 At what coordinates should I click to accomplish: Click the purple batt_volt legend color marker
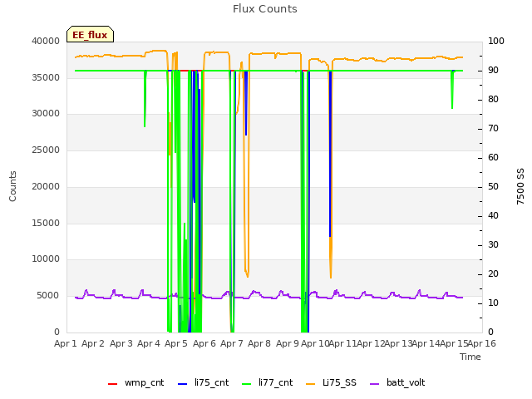tap(374, 384)
